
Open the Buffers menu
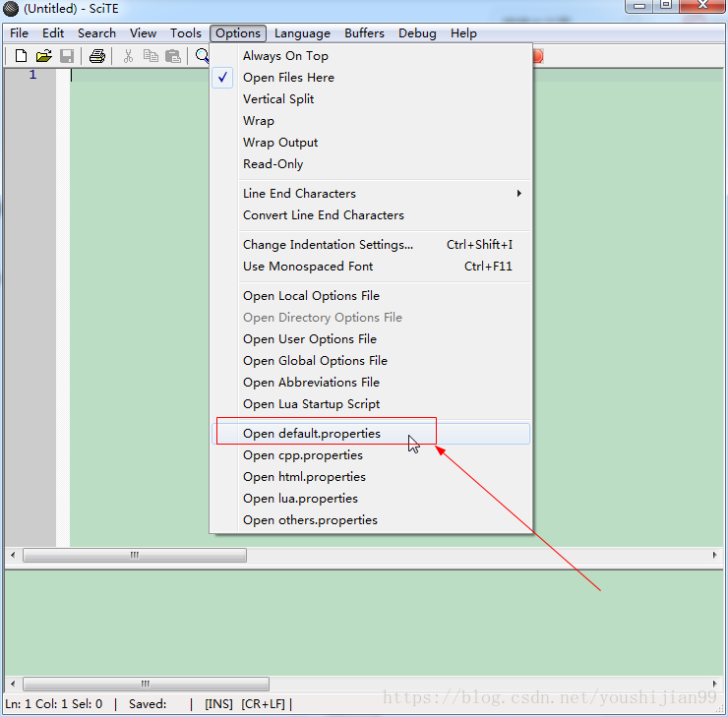coord(364,33)
